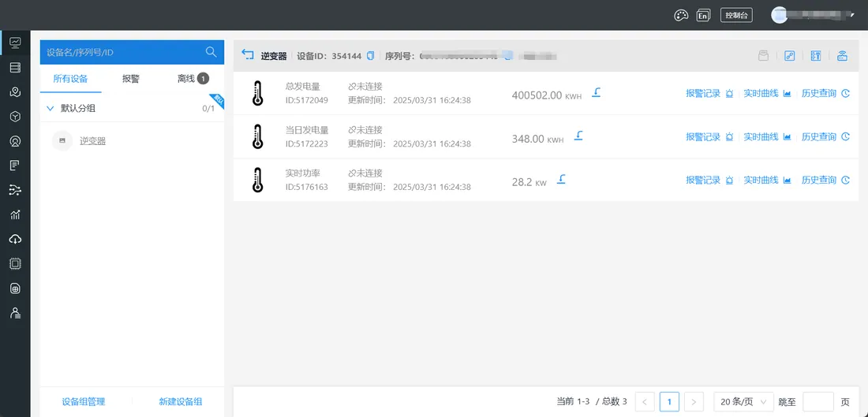Open the map location sidebar icon
The width and height of the screenshot is (868, 417).
[x=15, y=91]
